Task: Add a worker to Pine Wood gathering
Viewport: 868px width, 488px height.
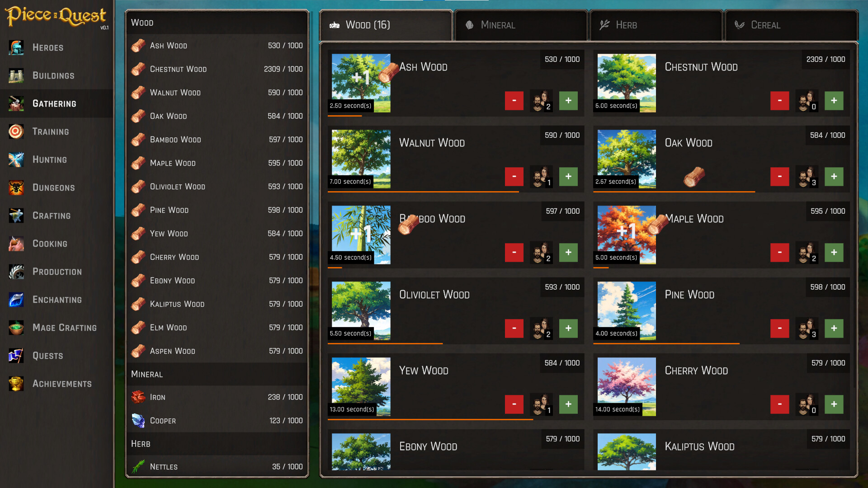Action: 834,328
